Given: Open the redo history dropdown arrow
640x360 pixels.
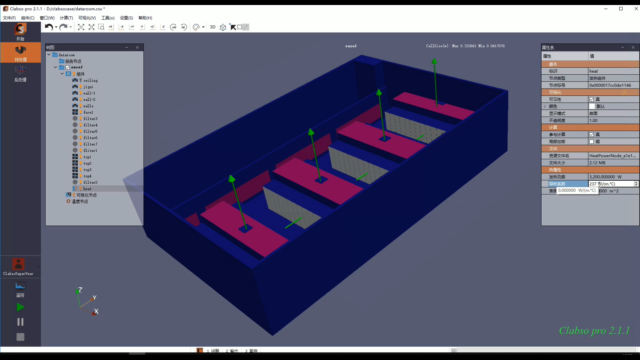Looking at the screenshot, I should pyautogui.click(x=71, y=27).
